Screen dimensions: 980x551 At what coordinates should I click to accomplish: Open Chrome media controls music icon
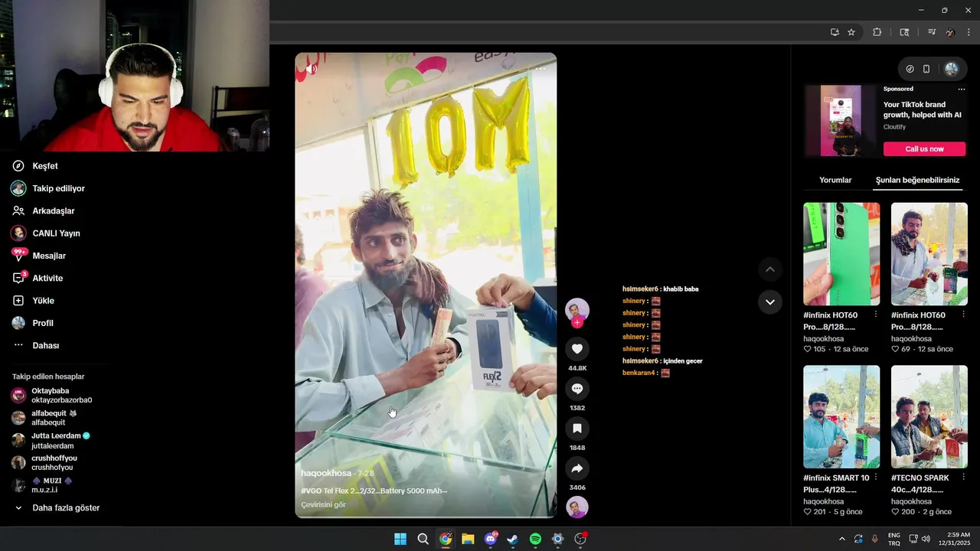932,32
